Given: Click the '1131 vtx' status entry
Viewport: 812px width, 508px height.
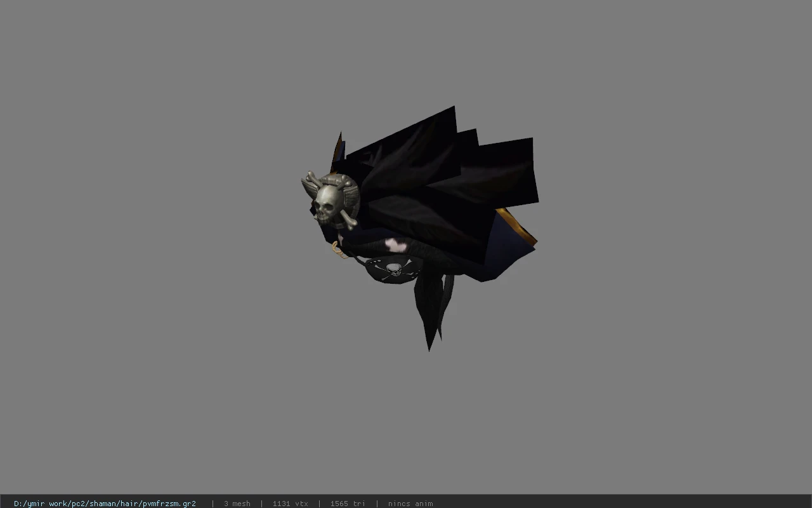Looking at the screenshot, I should click(x=290, y=504).
